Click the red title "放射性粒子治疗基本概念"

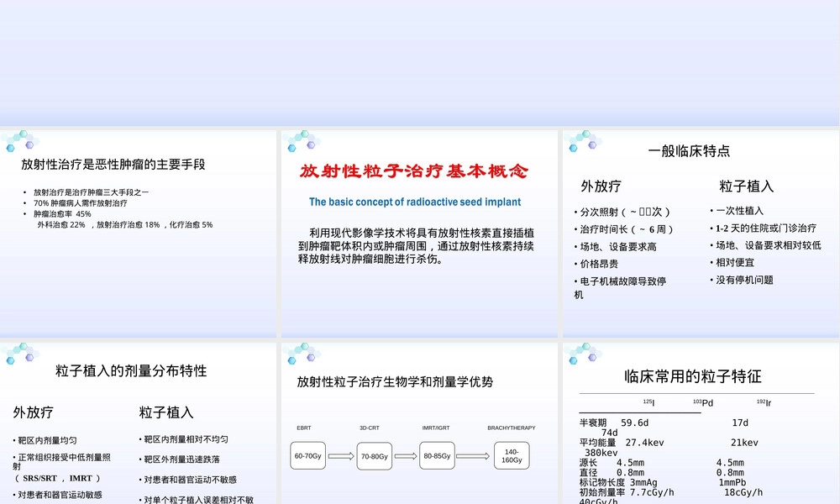point(413,171)
